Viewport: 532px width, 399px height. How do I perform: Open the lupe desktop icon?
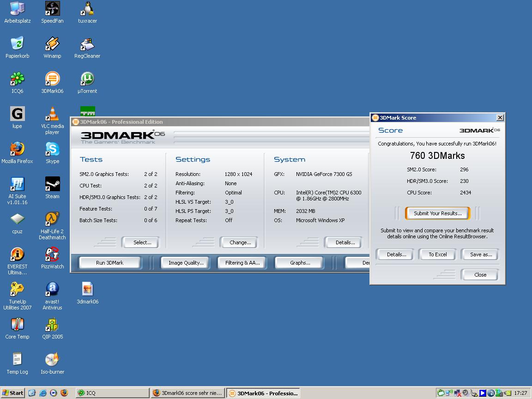coord(17,118)
